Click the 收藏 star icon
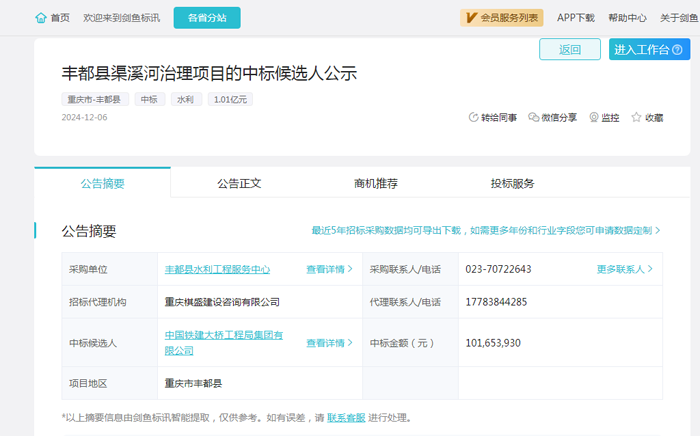The width and height of the screenshot is (700, 436). tap(636, 118)
